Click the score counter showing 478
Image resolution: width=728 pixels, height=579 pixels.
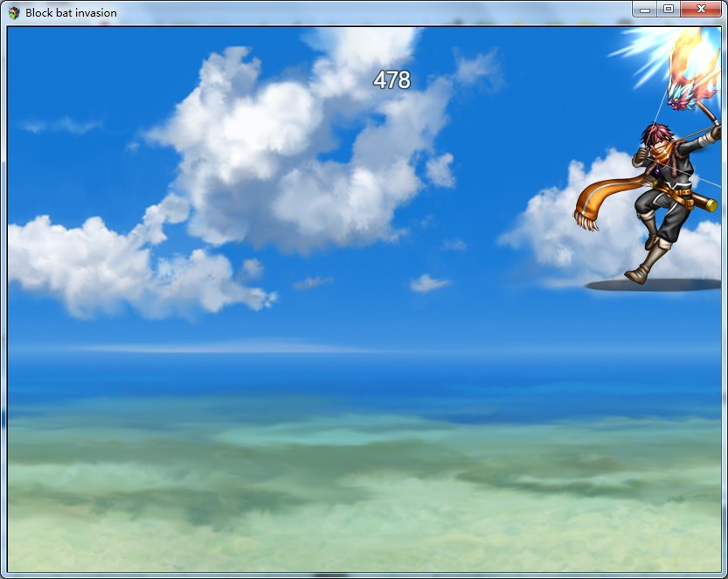pos(392,80)
